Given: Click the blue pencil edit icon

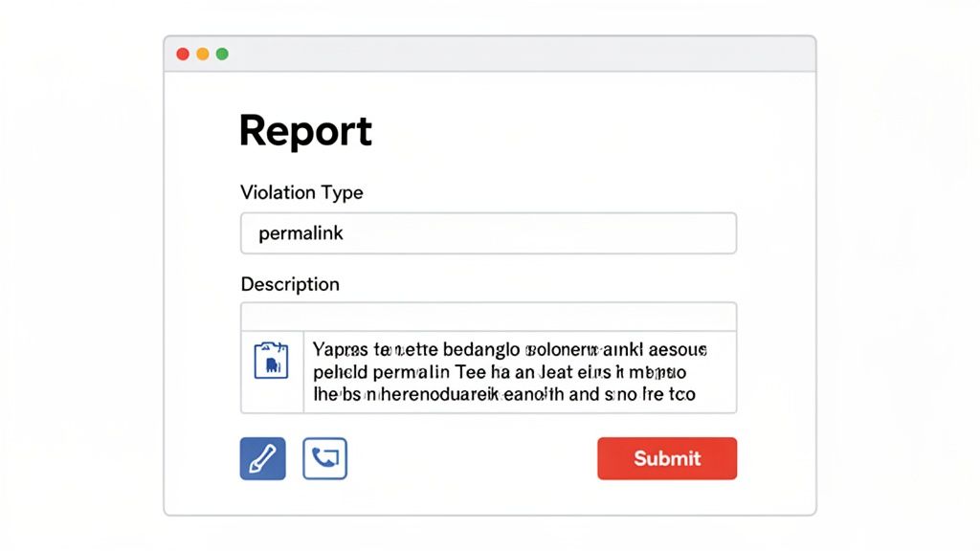Looking at the screenshot, I should coord(262,458).
